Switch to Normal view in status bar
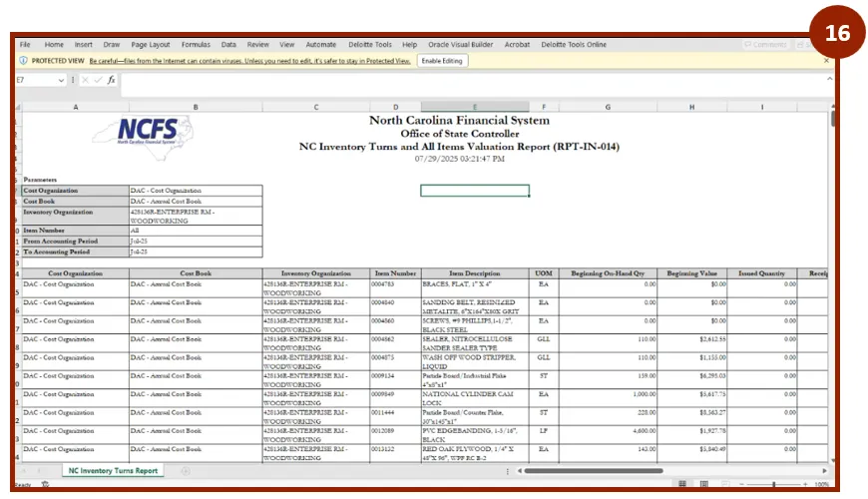 pos(680,484)
